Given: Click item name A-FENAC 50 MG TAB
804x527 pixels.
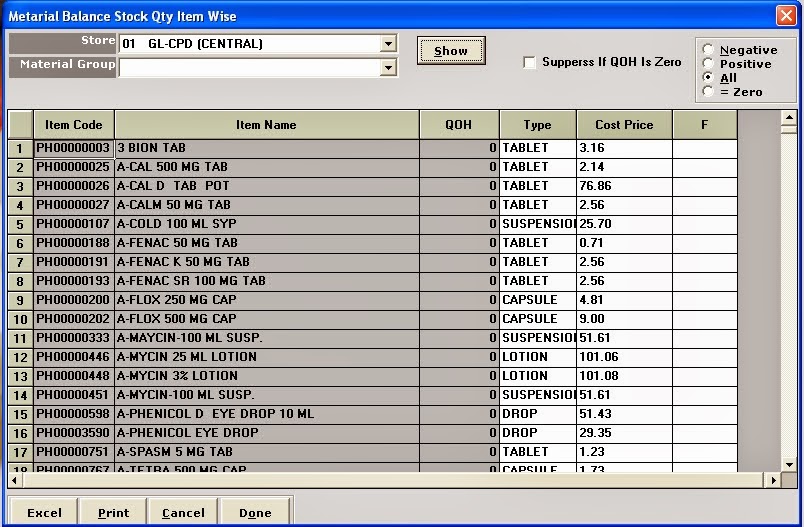Looking at the screenshot, I should [267, 243].
